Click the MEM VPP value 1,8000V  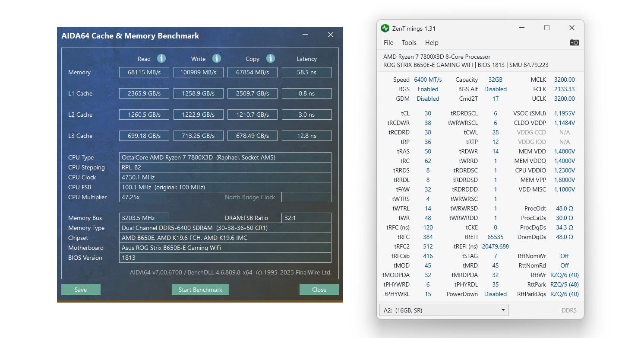click(565, 180)
